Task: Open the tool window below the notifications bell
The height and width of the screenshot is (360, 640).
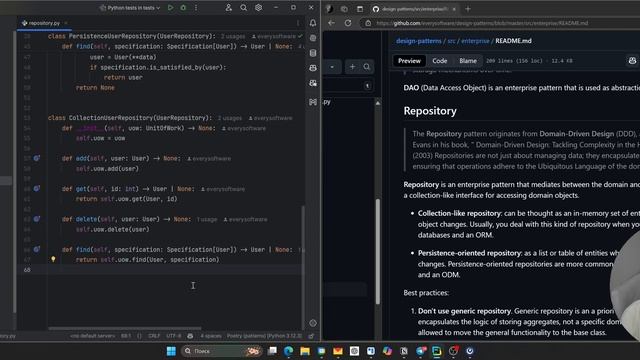Action: tap(313, 38)
